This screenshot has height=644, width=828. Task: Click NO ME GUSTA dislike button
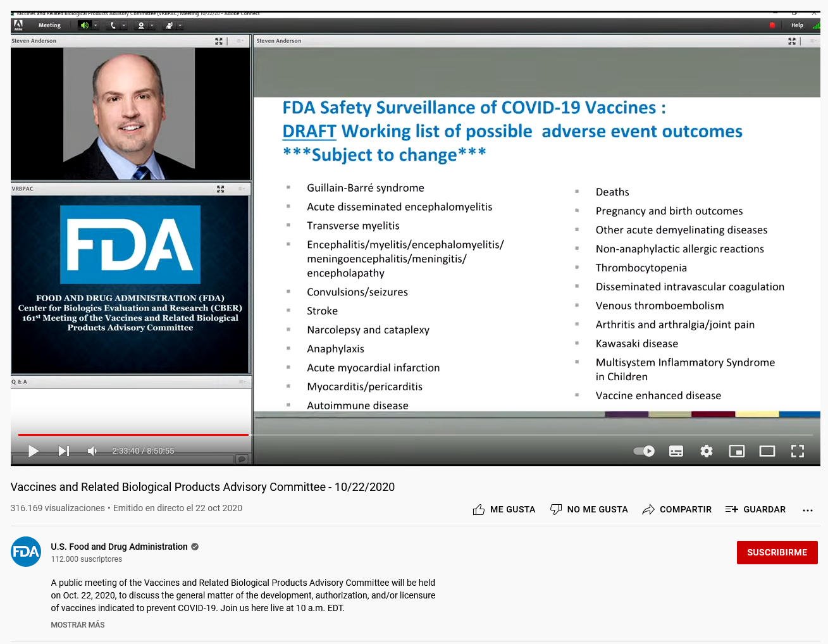point(589,509)
